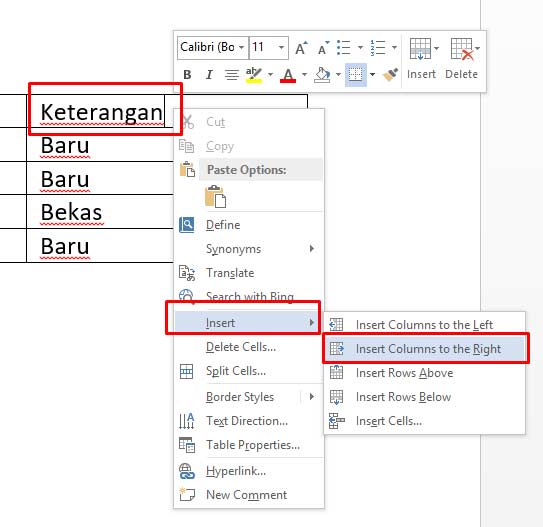The image size is (543, 527).
Task: Apply bullet list formatting
Action: 344,48
